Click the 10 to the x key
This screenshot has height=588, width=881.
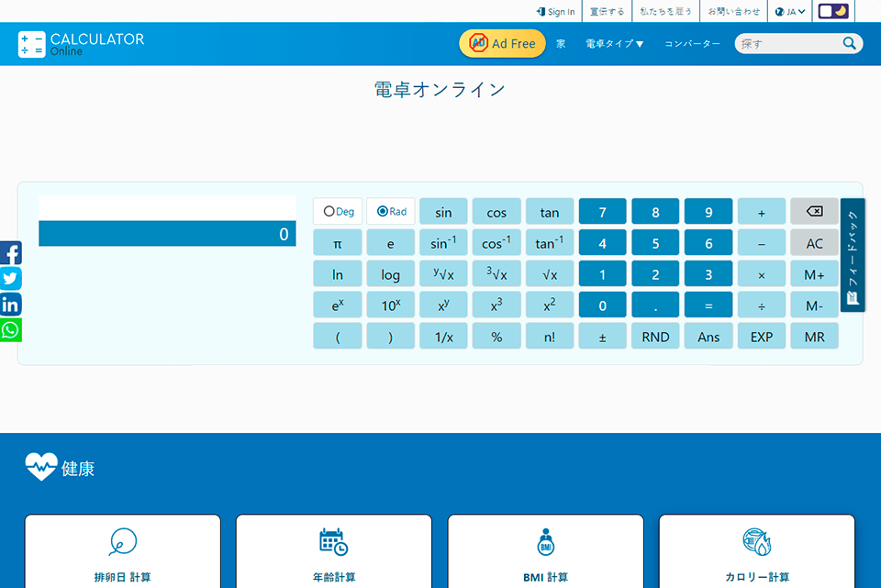[x=391, y=305]
